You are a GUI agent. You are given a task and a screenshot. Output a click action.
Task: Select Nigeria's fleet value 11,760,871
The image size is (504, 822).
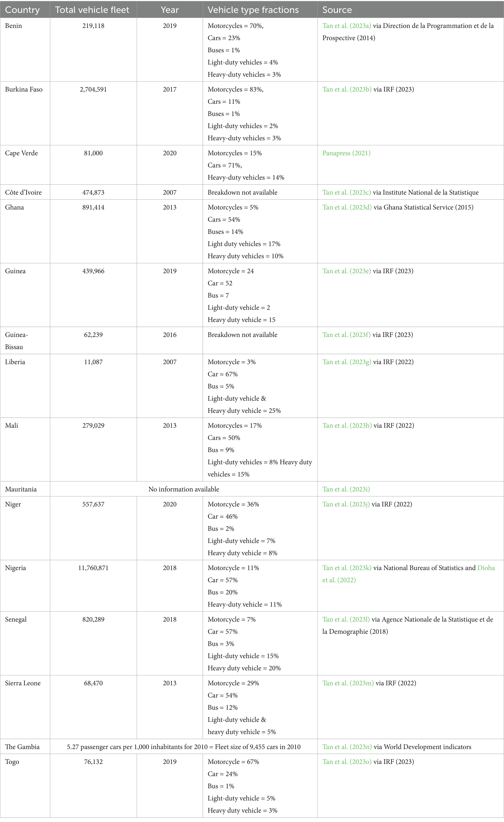click(93, 568)
